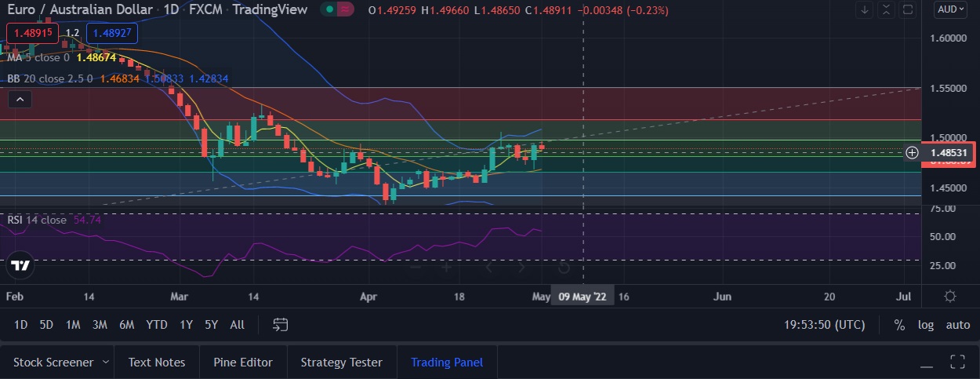Screen dimensions: 980x379
Task: Collapse pane using the inward arrows icon
Action: coord(887,10)
